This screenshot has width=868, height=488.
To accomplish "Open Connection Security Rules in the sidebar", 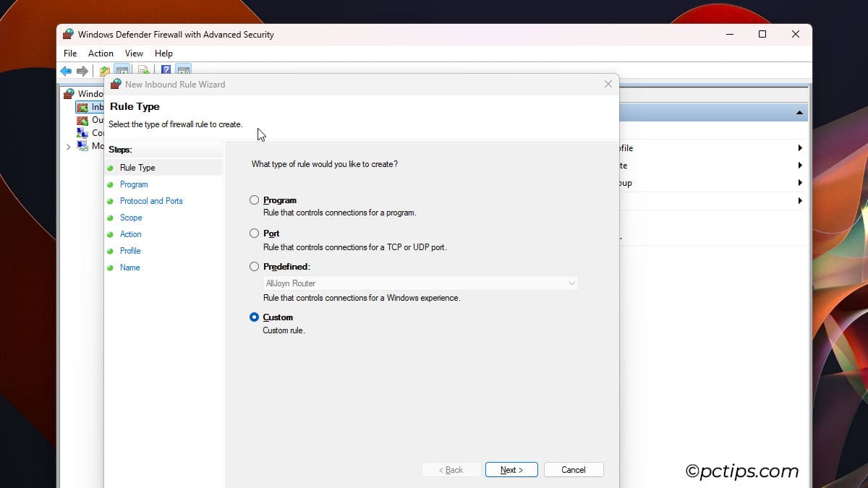I will (x=95, y=132).
